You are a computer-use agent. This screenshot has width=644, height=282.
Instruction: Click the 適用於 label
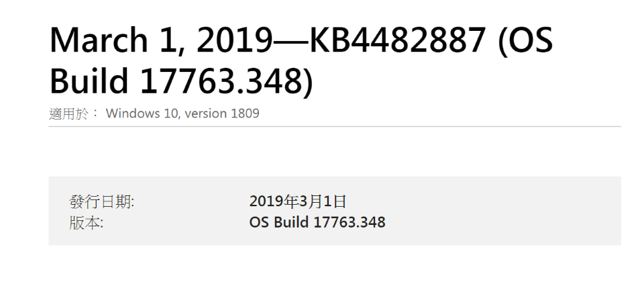(x=74, y=113)
